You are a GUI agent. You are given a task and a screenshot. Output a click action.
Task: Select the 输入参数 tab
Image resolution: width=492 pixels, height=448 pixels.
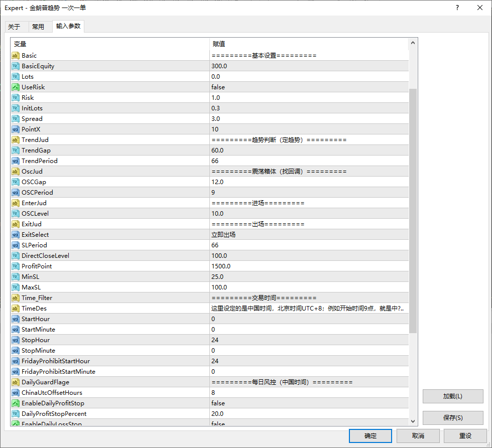click(x=68, y=26)
